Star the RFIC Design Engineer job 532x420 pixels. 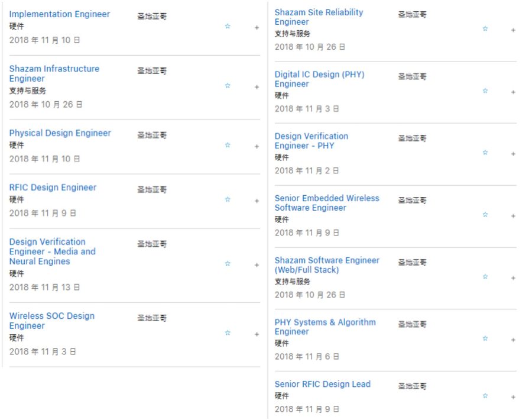coord(228,199)
